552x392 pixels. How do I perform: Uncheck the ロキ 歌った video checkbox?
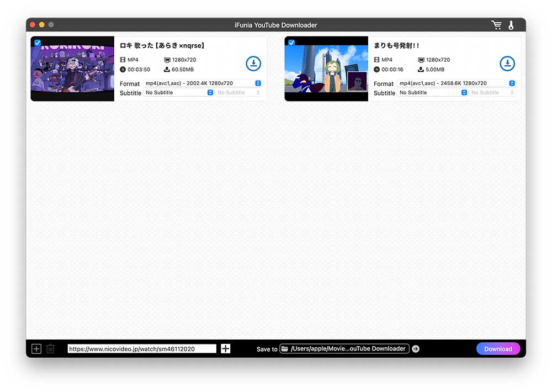[38, 43]
